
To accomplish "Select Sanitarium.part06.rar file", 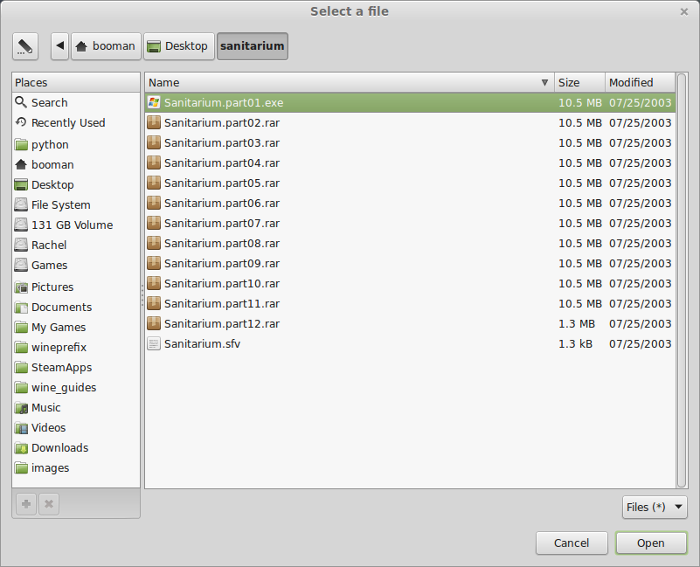I will [410, 203].
